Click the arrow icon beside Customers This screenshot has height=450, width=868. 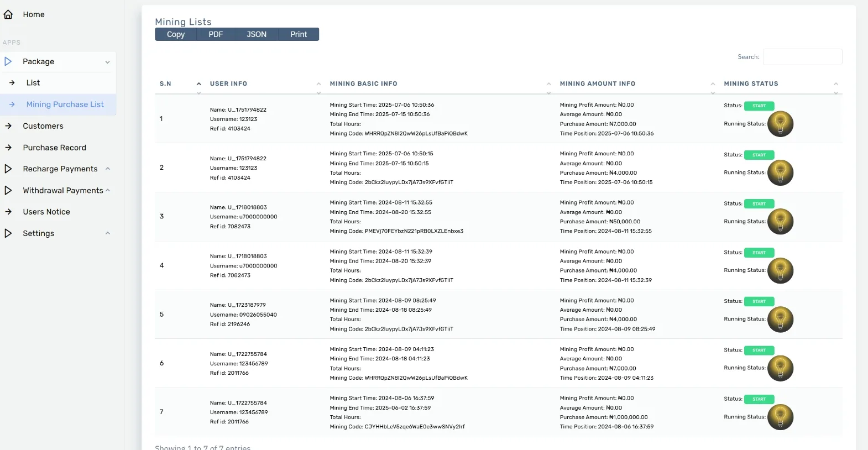click(8, 126)
